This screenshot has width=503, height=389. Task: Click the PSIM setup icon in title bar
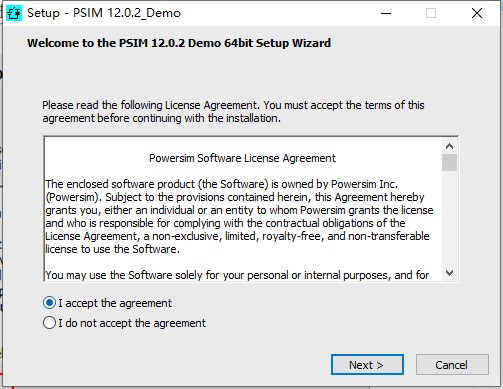point(14,13)
